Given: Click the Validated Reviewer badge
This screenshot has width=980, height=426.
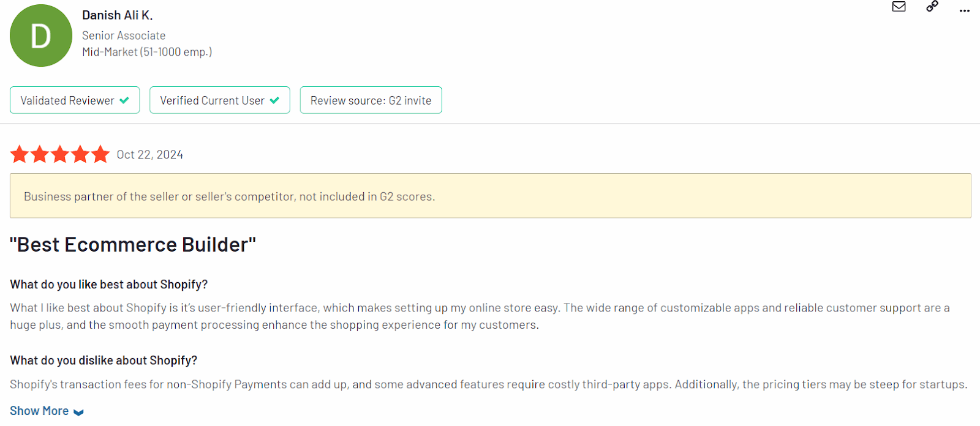Looking at the screenshot, I should [x=75, y=100].
